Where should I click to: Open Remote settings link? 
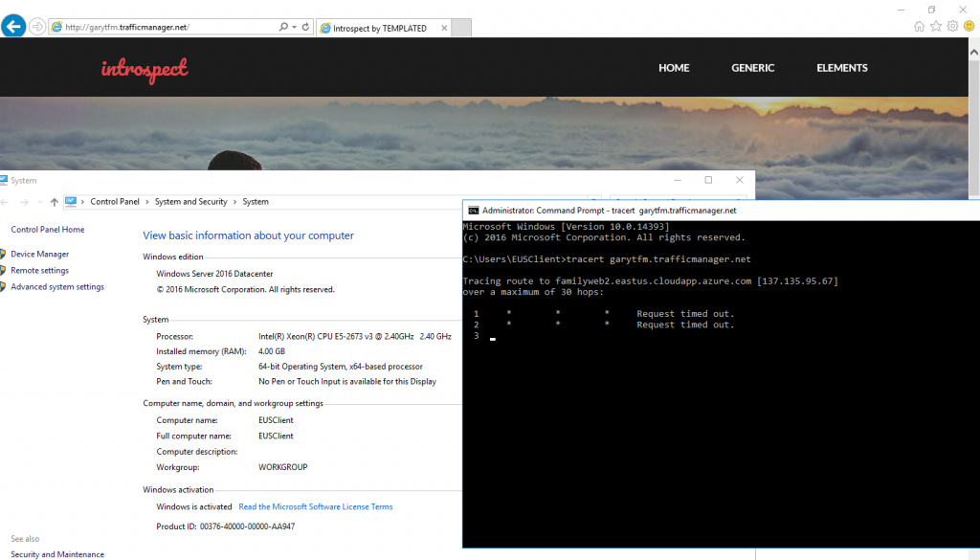(x=40, y=270)
